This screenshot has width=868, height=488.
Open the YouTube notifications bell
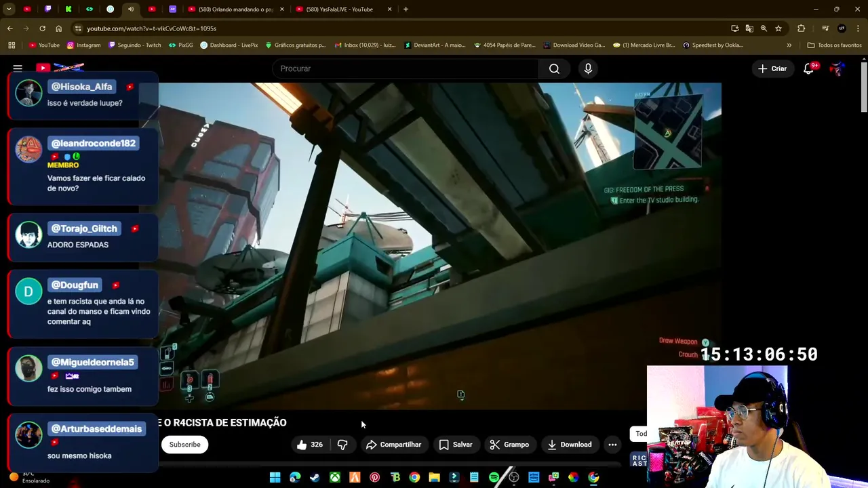[x=808, y=68]
